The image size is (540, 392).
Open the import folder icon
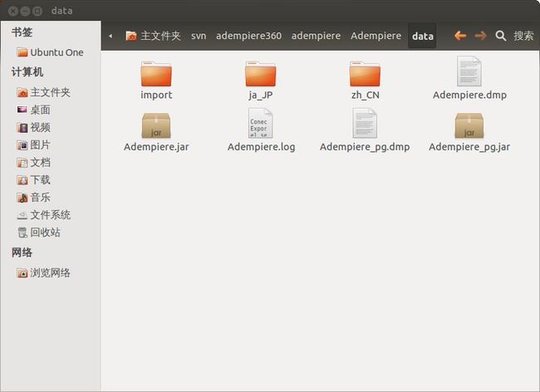[x=156, y=74]
